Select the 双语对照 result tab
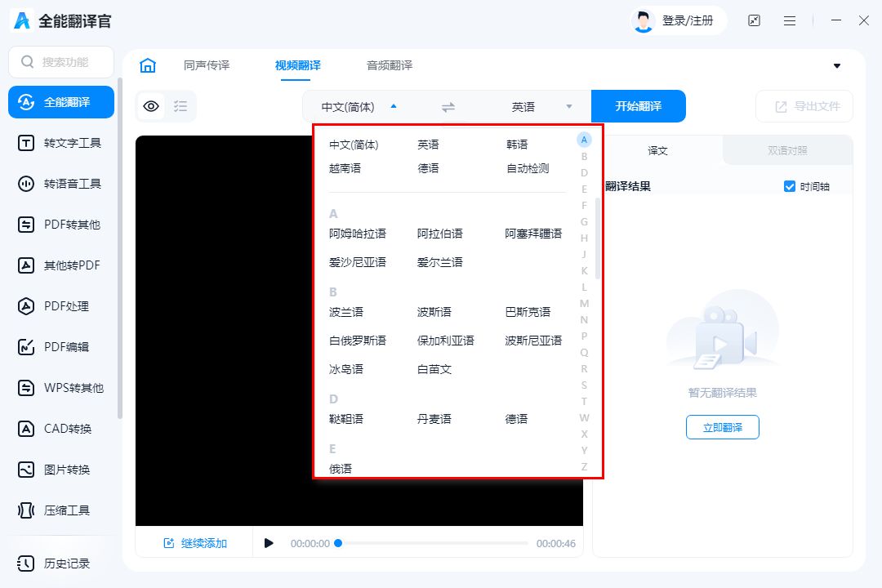 click(787, 150)
